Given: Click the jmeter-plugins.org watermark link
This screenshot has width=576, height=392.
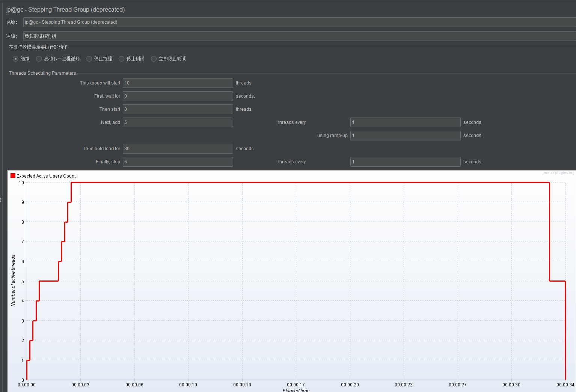Looking at the screenshot, I should 558,173.
